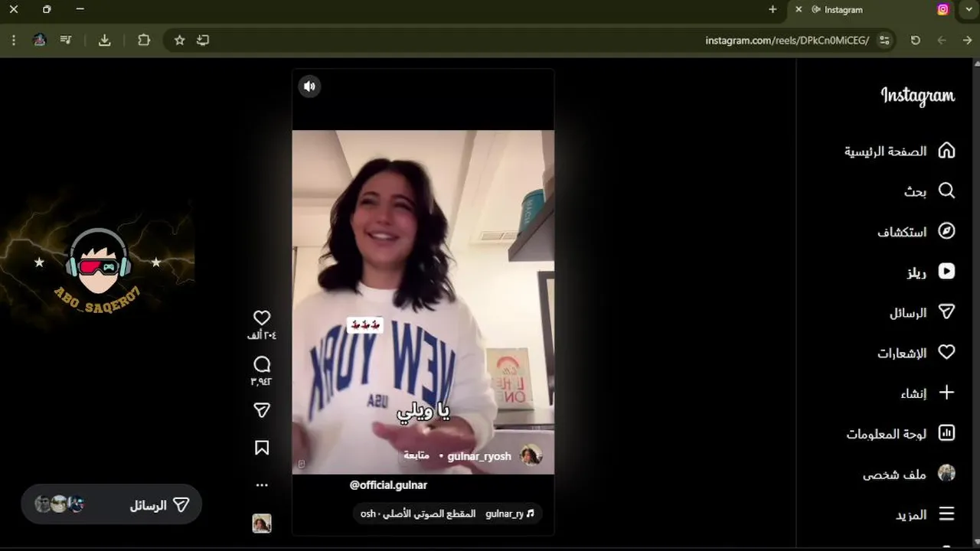Click reel caption indicator icon
The height and width of the screenshot is (551, 980).
pyautogui.click(x=302, y=464)
